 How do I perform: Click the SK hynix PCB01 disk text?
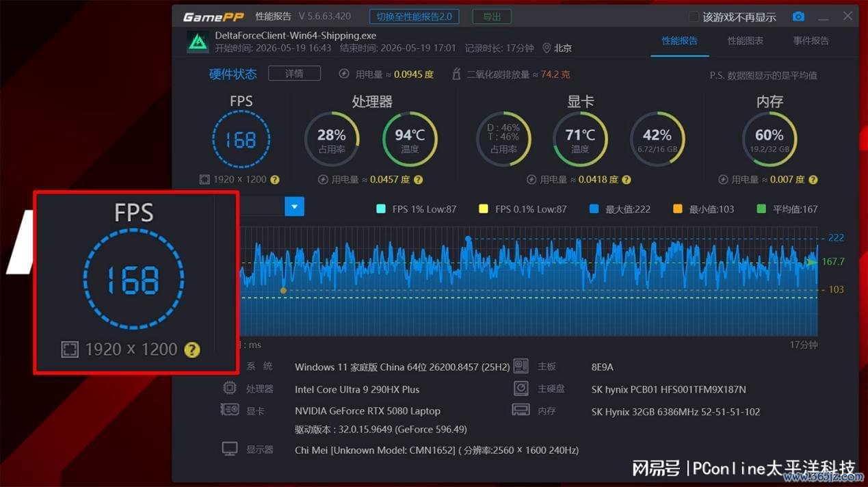[668, 389]
